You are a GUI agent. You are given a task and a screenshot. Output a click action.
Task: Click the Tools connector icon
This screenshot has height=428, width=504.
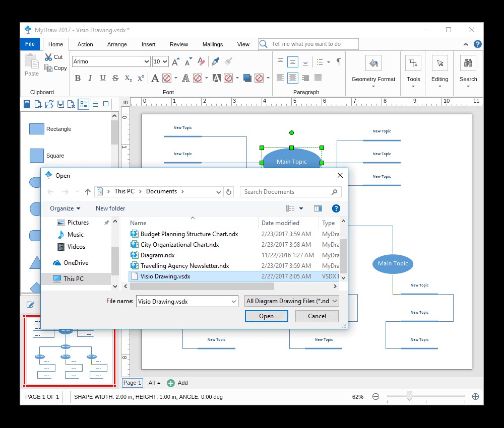point(413,63)
